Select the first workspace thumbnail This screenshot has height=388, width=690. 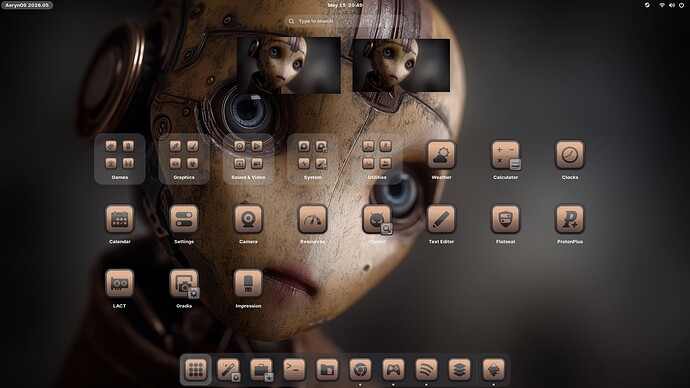(289, 65)
